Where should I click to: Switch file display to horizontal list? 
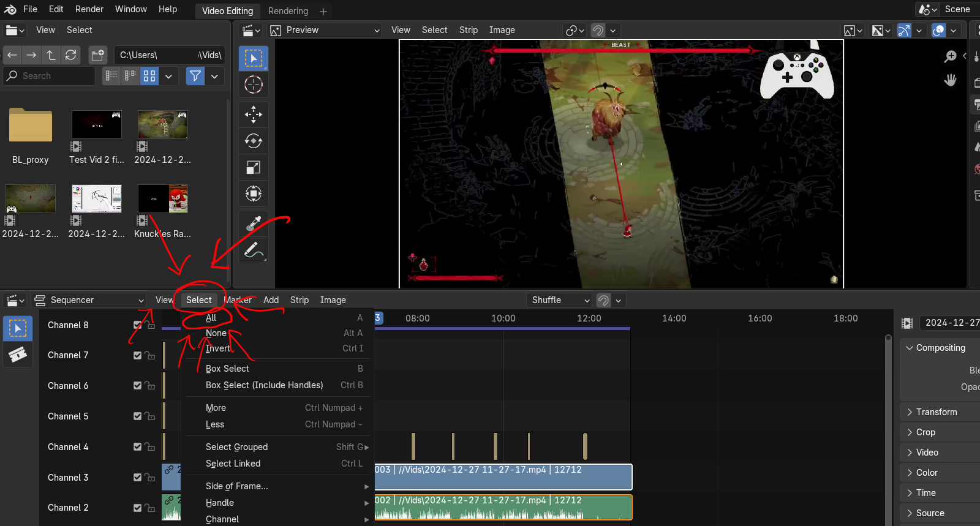[130, 76]
